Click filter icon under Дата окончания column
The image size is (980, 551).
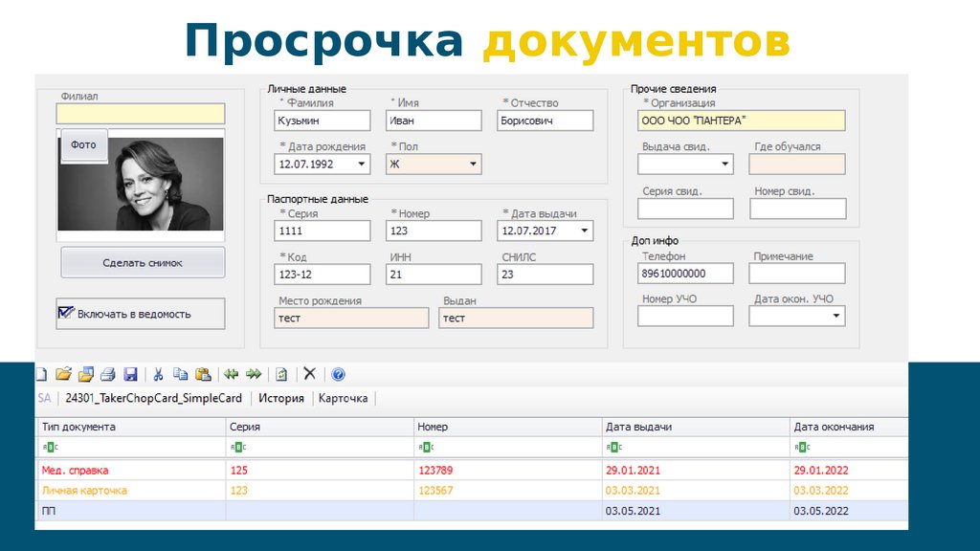point(803,447)
